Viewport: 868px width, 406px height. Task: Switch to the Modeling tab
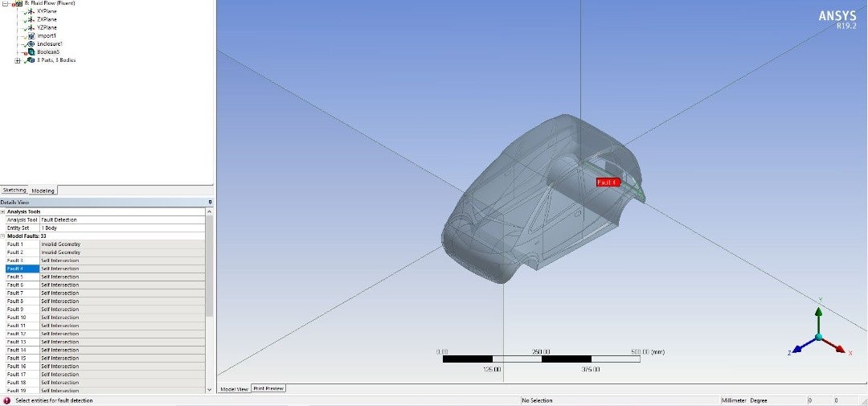click(43, 191)
